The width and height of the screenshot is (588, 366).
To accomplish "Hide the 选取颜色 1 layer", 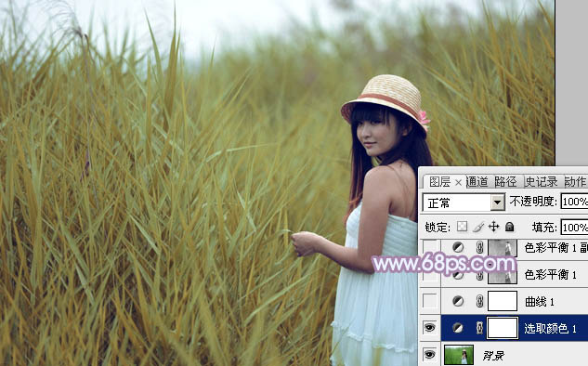I will click(430, 328).
